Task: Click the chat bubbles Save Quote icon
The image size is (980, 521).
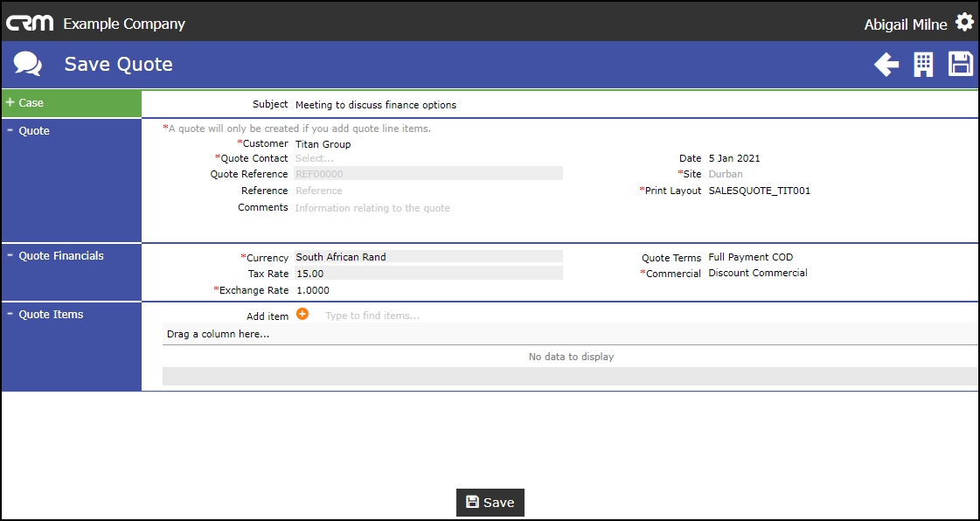Action: pos(28,65)
